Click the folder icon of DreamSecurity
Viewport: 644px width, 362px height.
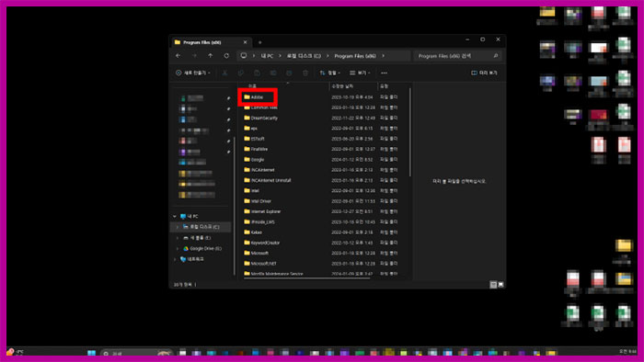pyautogui.click(x=247, y=118)
